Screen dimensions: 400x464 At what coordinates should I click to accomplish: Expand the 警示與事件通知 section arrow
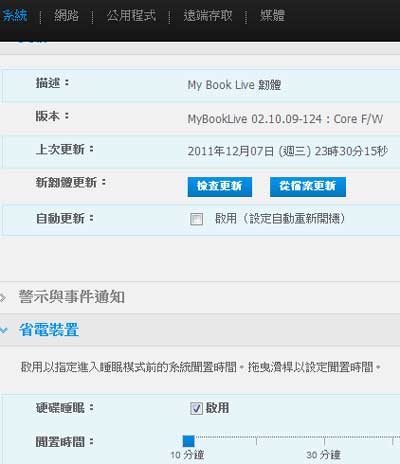(x=3, y=297)
